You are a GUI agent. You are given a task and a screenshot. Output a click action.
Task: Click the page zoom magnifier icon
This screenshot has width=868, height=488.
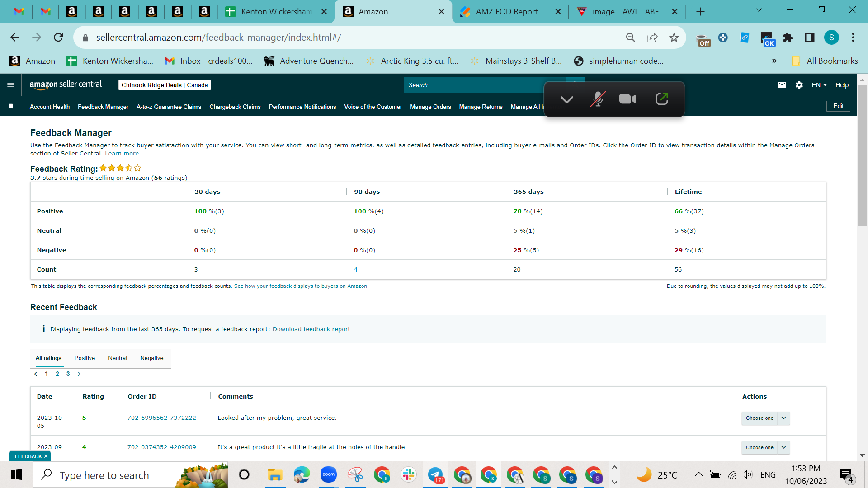point(631,38)
